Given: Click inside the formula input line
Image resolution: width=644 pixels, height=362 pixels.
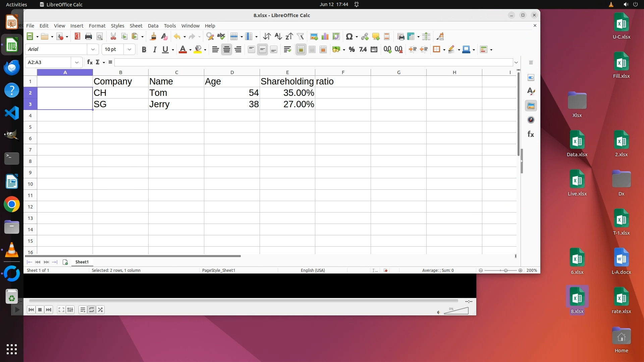Looking at the screenshot, I should [x=312, y=62].
